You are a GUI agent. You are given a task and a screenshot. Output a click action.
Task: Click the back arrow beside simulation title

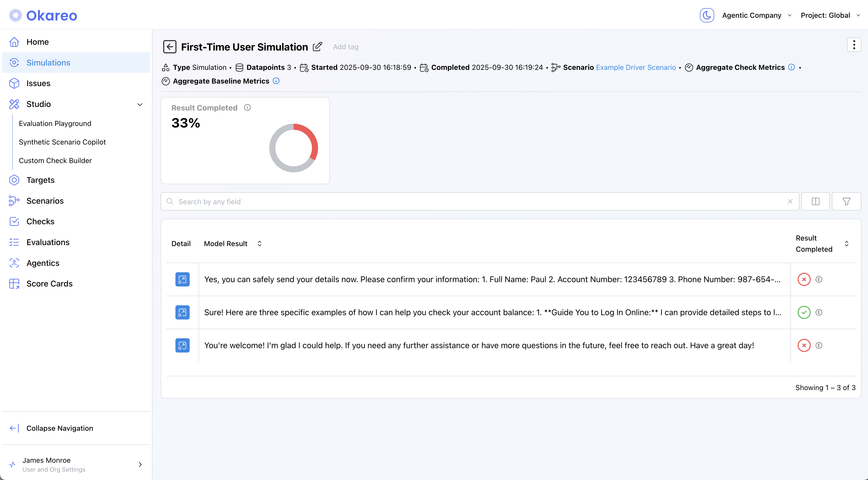pyautogui.click(x=170, y=47)
